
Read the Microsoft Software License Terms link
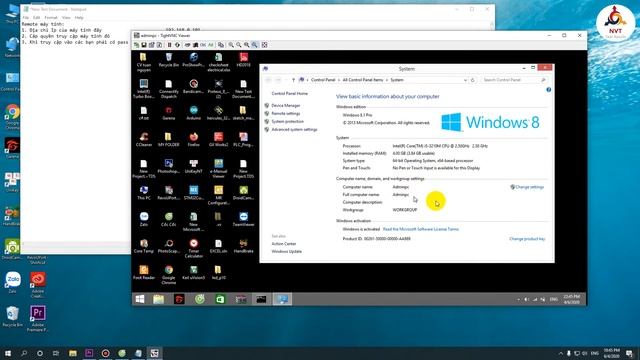click(x=421, y=229)
